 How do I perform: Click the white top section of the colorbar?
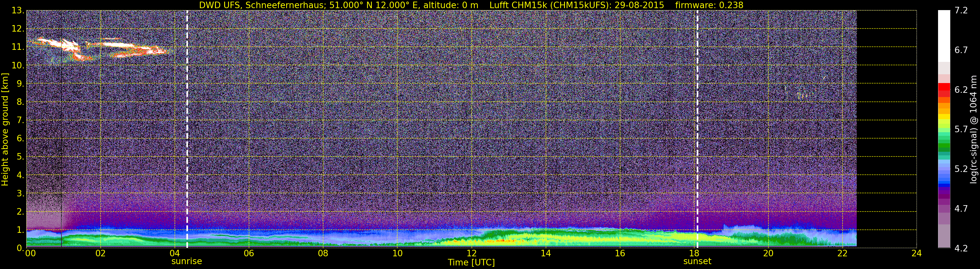pyautogui.click(x=944, y=36)
